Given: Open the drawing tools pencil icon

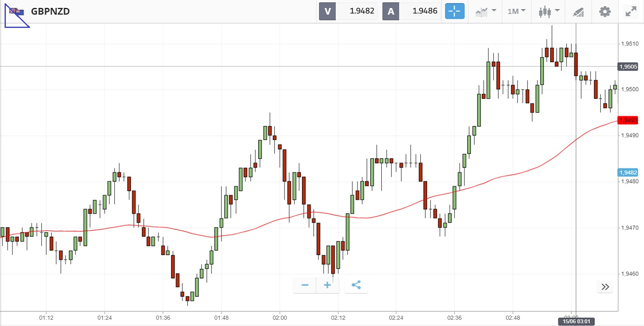Looking at the screenshot, I should (x=578, y=12).
